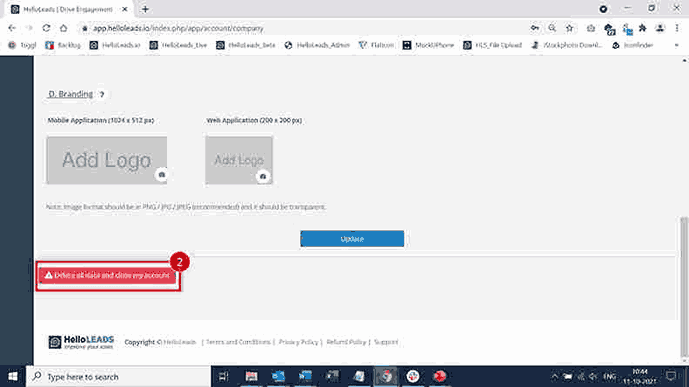Click the HelloLeads footer logo

[81, 342]
